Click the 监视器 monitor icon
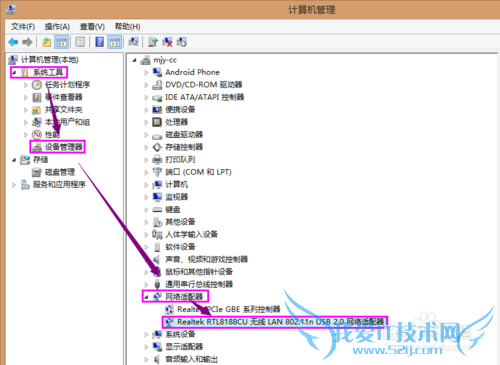The width and height of the screenshot is (500, 365). [x=157, y=197]
